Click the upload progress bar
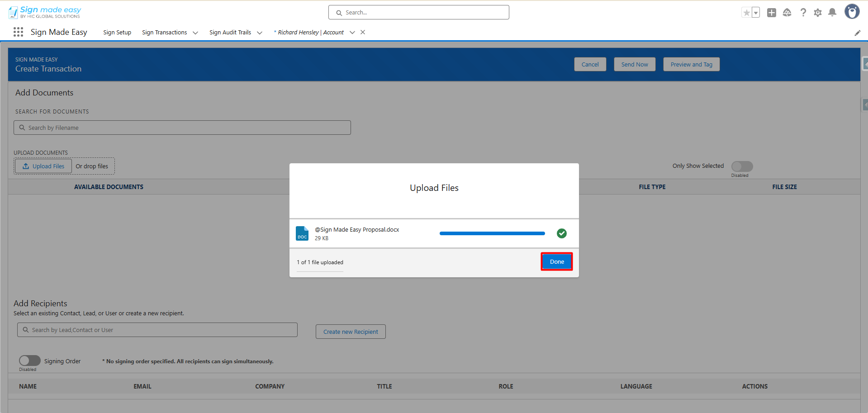The width and height of the screenshot is (868, 413). click(x=492, y=233)
